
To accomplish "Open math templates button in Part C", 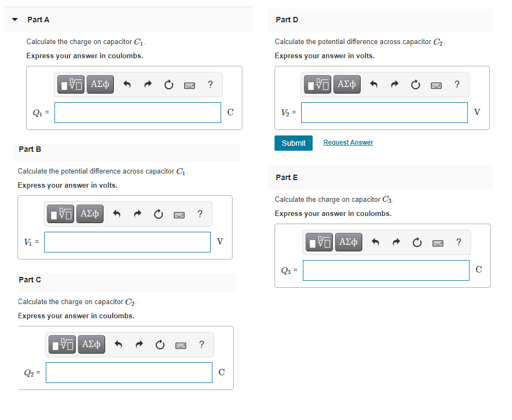I will 62,344.
